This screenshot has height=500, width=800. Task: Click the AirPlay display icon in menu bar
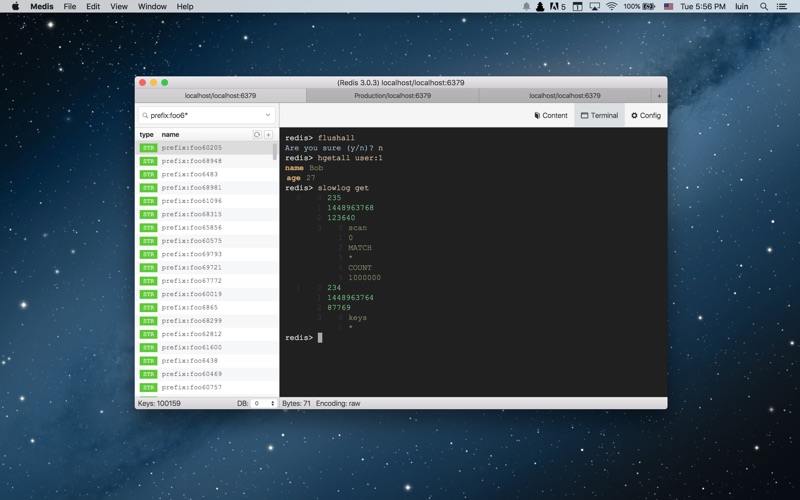tap(594, 7)
